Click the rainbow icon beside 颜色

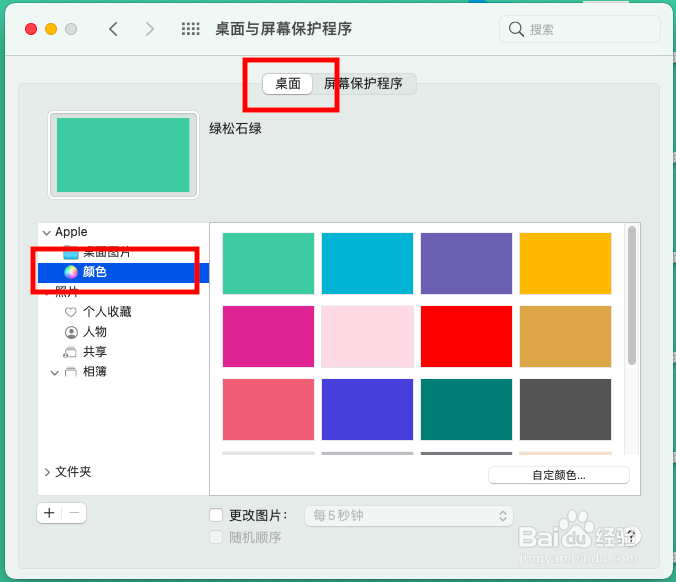[x=71, y=272]
